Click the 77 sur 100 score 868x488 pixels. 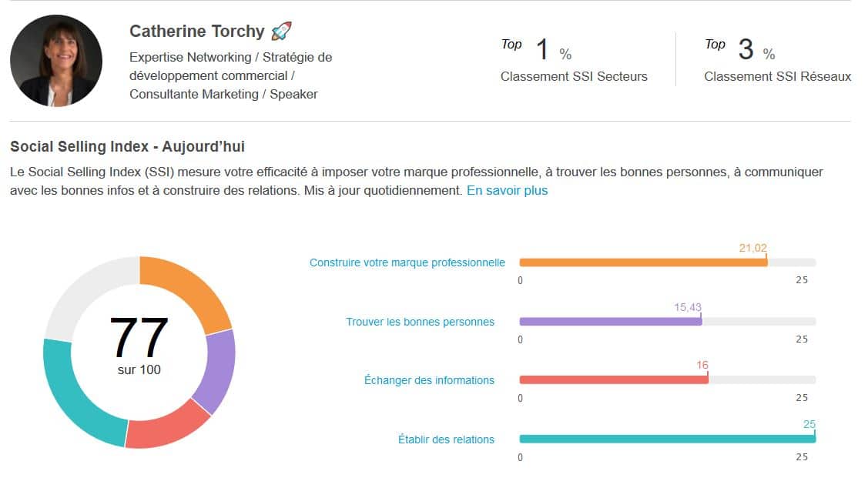tap(139, 346)
